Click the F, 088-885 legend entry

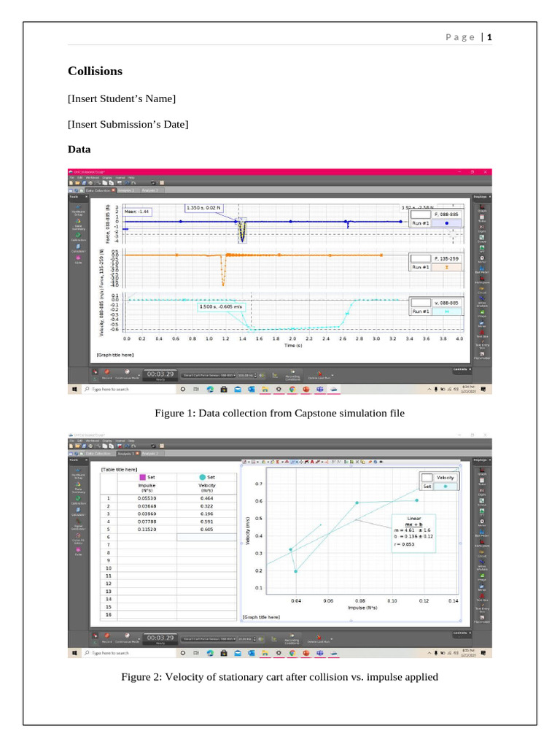(x=446, y=214)
